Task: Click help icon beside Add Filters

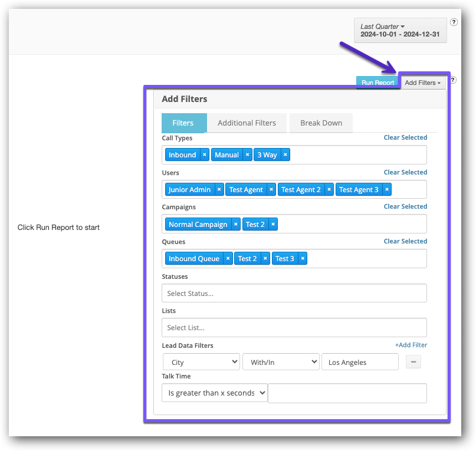Action: coord(452,80)
